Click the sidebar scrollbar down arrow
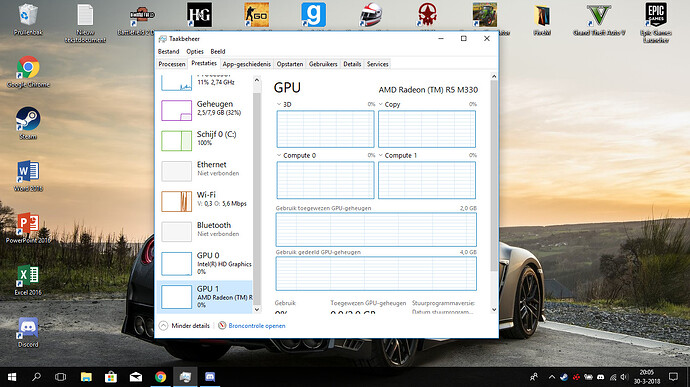The width and height of the screenshot is (690, 387). pyautogui.click(x=257, y=309)
